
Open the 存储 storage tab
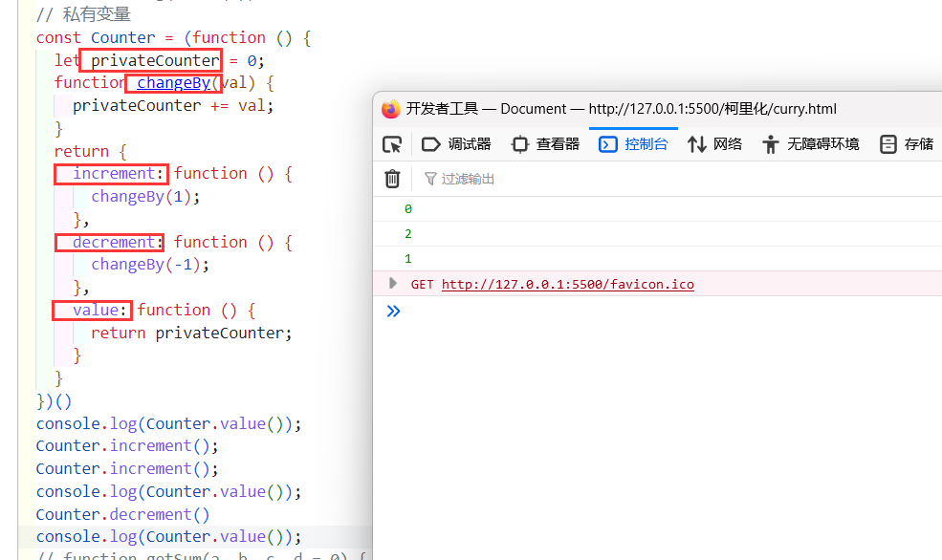pyautogui.click(x=907, y=144)
